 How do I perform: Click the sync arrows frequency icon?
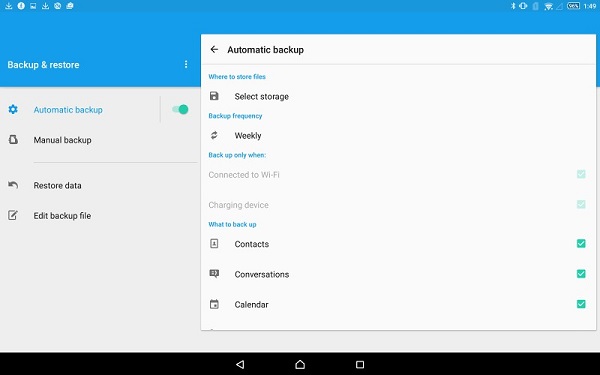tap(214, 135)
